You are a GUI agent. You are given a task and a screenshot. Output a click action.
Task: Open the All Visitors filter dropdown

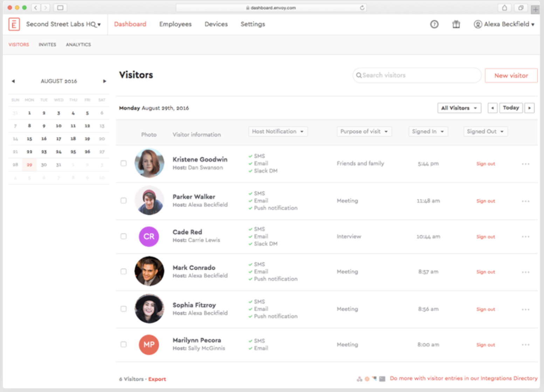(x=459, y=108)
